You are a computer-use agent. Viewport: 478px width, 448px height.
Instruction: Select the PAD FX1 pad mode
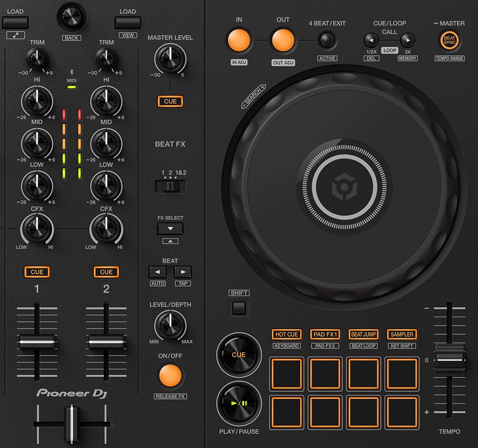click(325, 335)
